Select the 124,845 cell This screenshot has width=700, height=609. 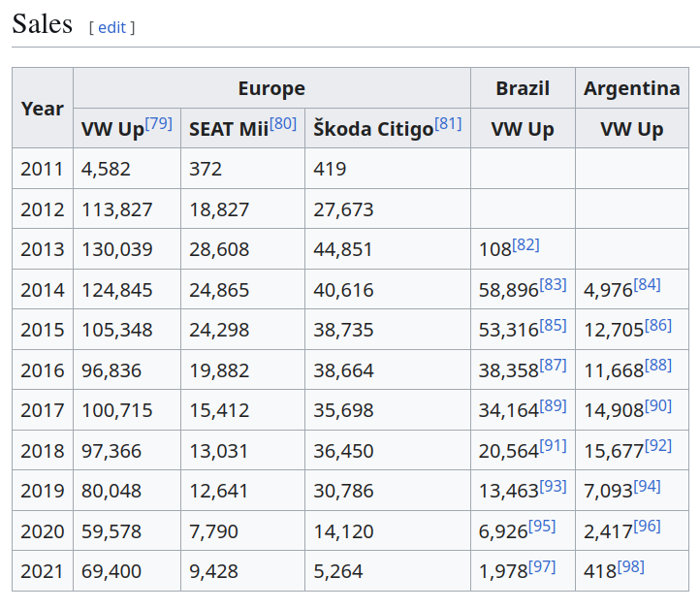click(127, 289)
